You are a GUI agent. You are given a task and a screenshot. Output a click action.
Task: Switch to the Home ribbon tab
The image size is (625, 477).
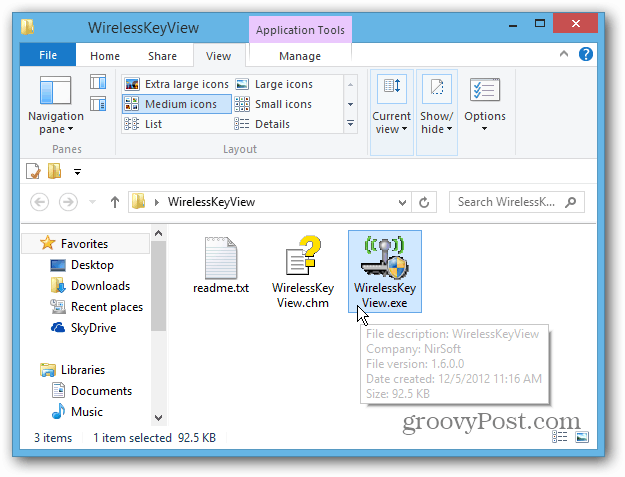coord(105,56)
